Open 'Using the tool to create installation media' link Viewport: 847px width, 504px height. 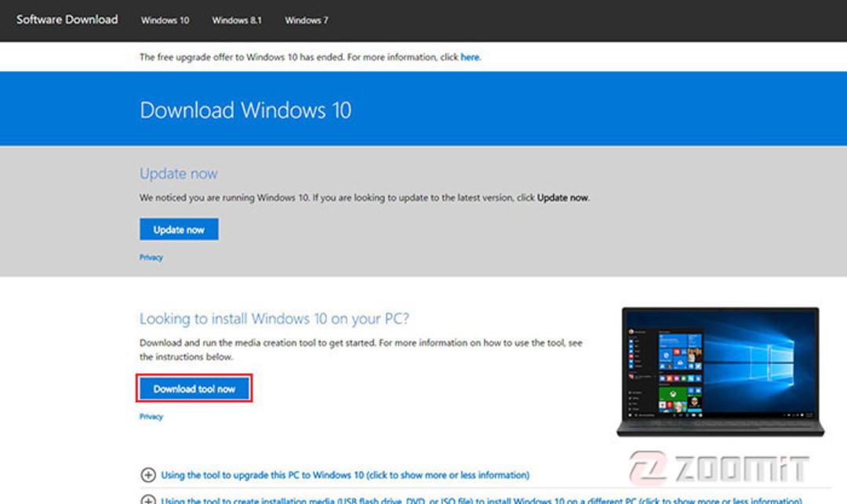[482, 500]
